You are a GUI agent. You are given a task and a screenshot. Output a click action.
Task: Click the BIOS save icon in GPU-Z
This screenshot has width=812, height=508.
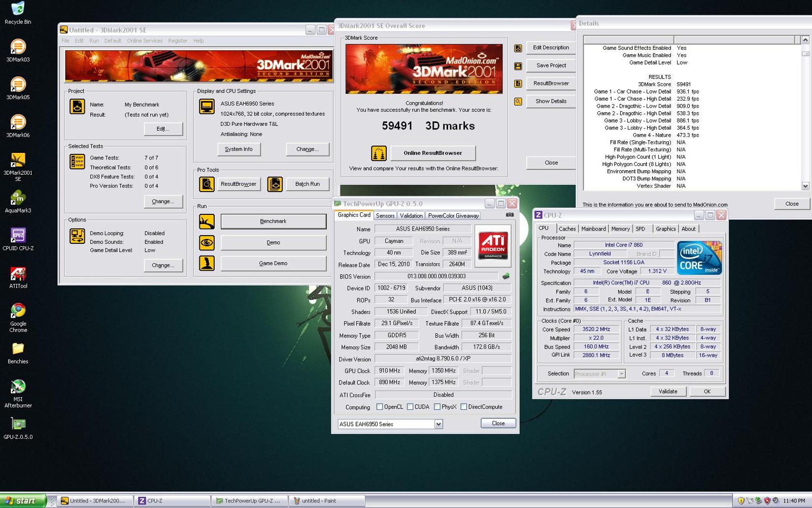click(506, 276)
